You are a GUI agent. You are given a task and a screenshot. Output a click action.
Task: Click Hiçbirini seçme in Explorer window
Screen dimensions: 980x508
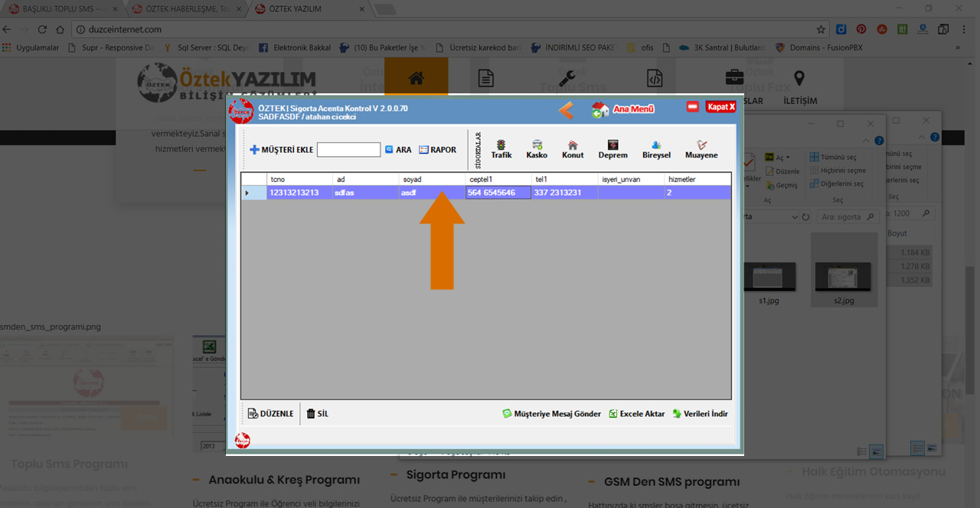837,170
